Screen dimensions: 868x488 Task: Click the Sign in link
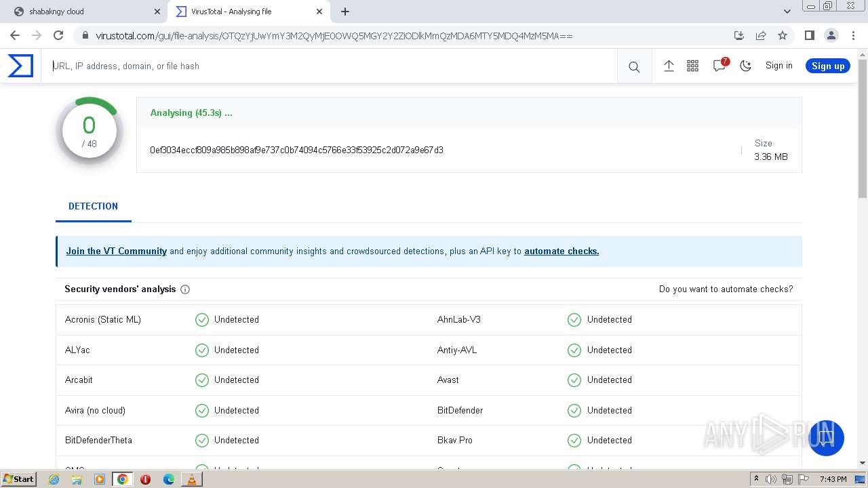tap(778, 66)
